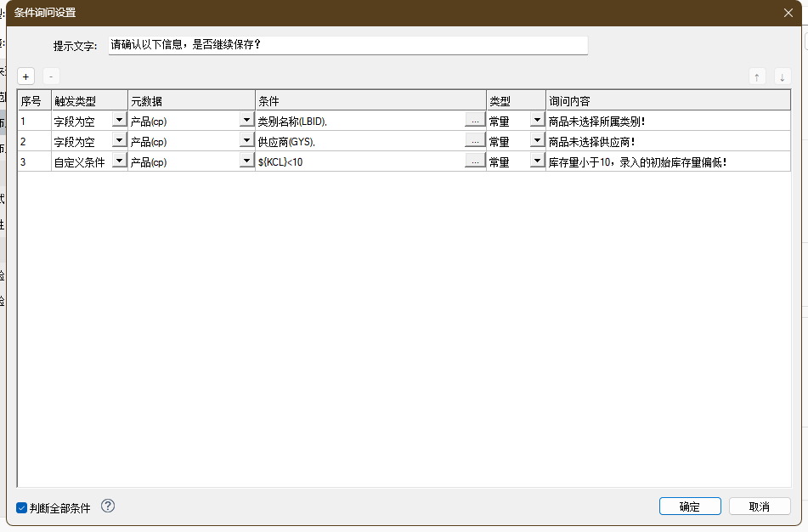Expand 触发类型 dropdown in row 1
The width and height of the screenshot is (808, 532).
[x=119, y=121]
